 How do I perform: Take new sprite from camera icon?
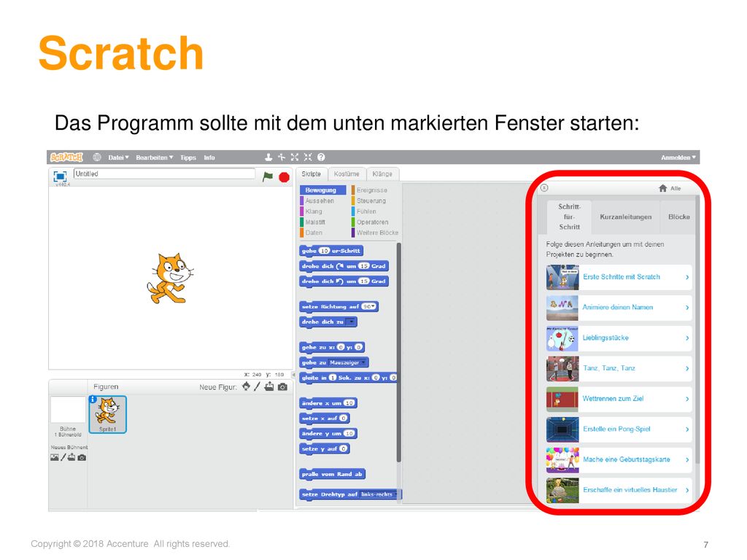[x=283, y=386]
